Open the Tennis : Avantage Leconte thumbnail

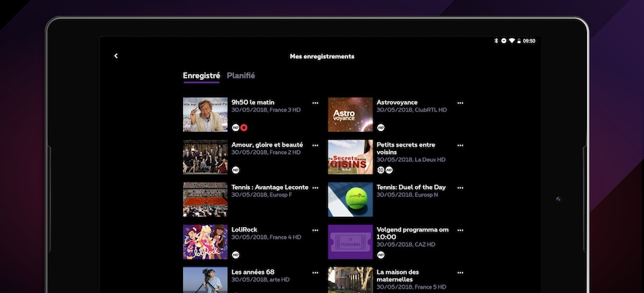pyautogui.click(x=205, y=199)
